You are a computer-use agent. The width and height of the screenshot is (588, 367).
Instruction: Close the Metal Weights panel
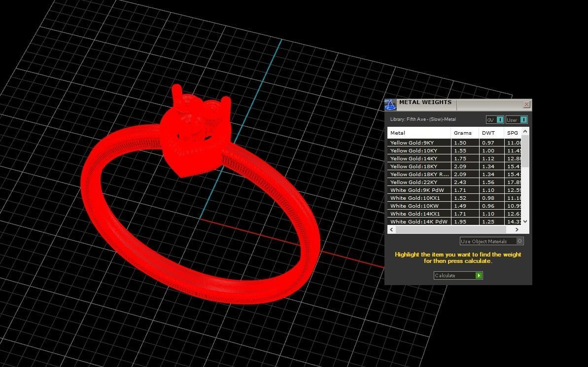pos(526,104)
